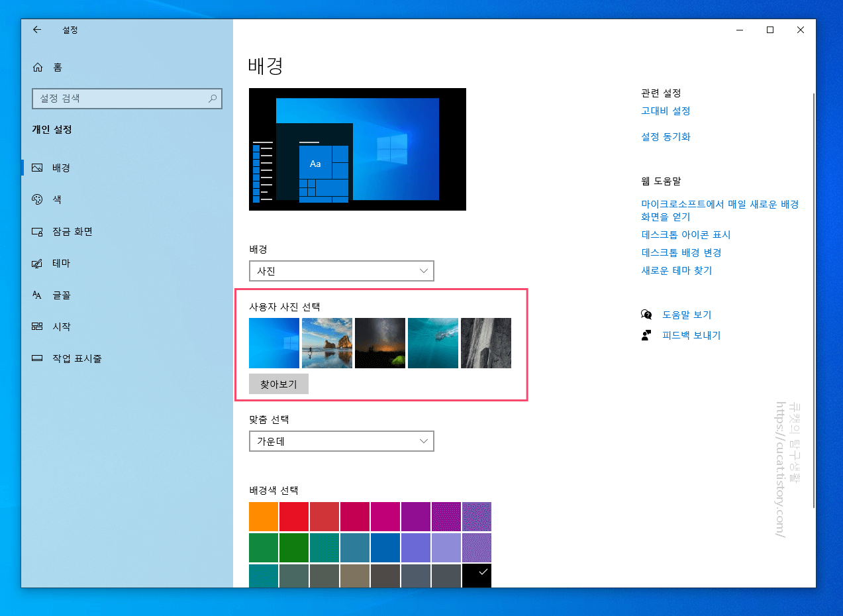Screen dimensions: 843x616
Task: Click the 배경 picture icon in sidebar
Action: [38, 168]
